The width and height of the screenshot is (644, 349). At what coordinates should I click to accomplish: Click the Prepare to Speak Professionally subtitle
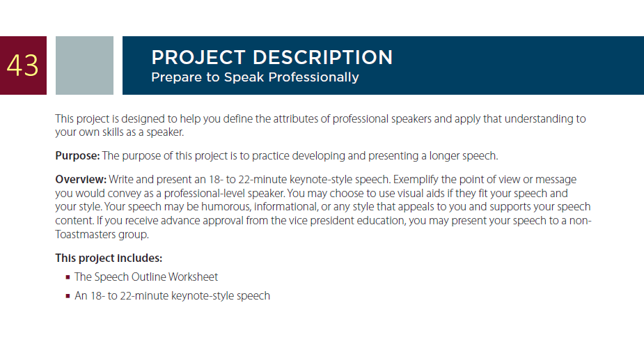tap(255, 77)
